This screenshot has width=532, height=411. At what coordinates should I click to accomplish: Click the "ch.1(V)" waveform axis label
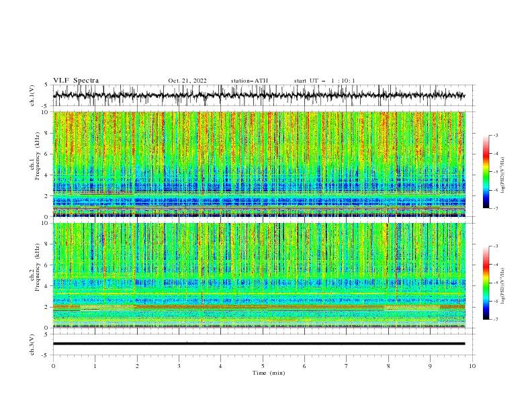point(32,95)
